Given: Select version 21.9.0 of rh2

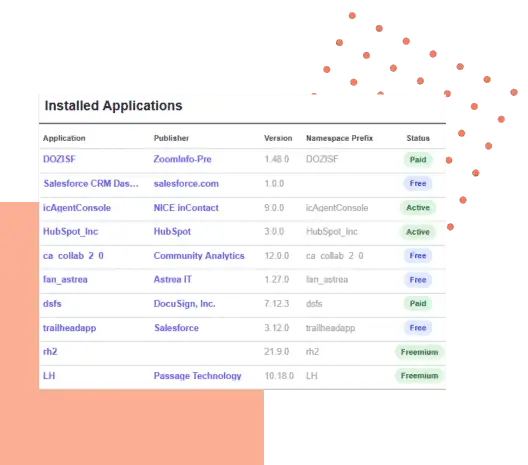Looking at the screenshot, I should coord(277,352).
